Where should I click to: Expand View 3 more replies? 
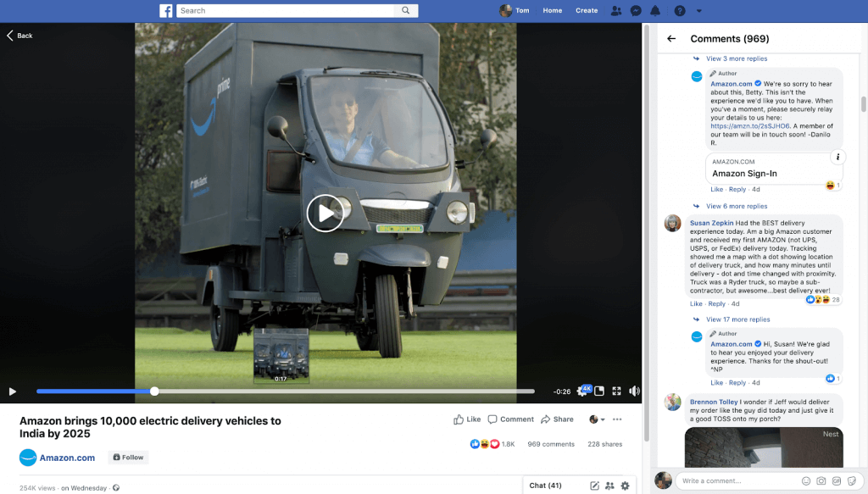(737, 58)
